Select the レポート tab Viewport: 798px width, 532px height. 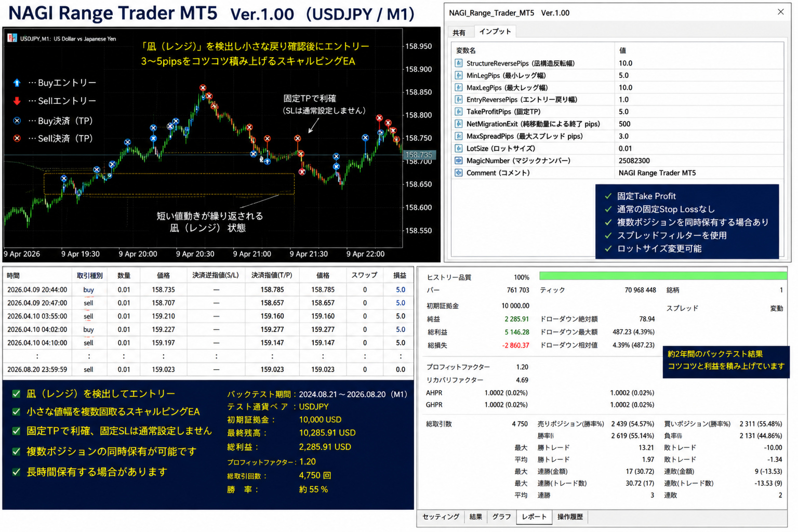coord(534,517)
